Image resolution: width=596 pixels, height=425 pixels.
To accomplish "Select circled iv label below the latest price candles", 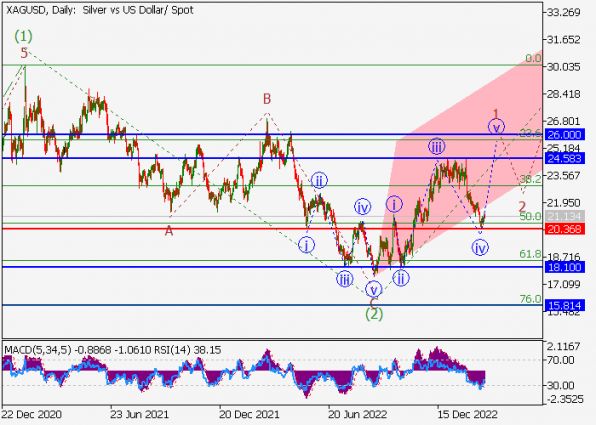I will coord(480,247).
